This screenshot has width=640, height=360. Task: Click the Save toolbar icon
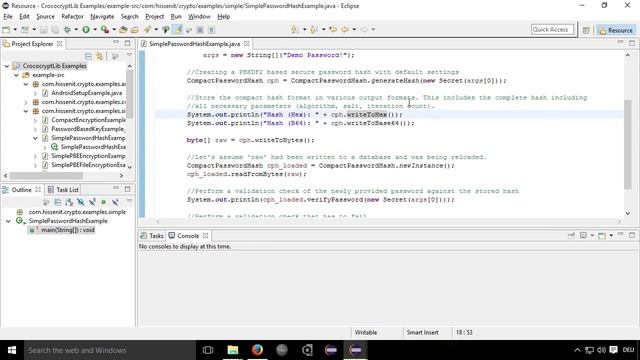(43, 30)
